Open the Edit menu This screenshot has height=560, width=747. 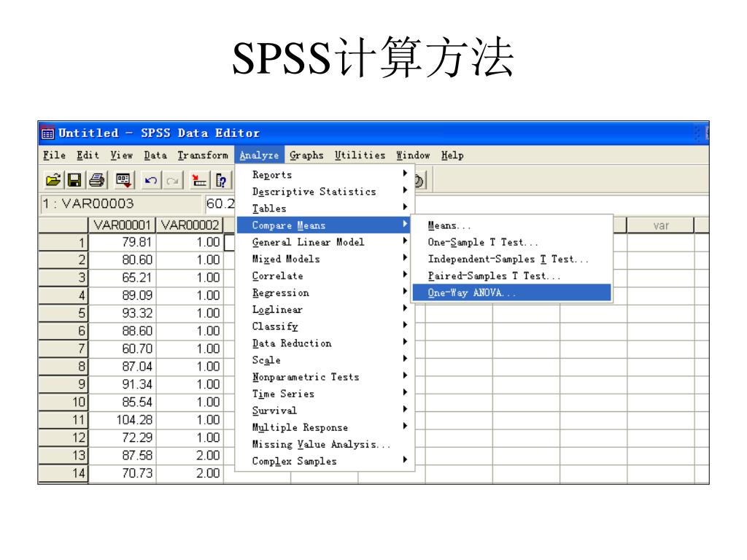(x=88, y=155)
